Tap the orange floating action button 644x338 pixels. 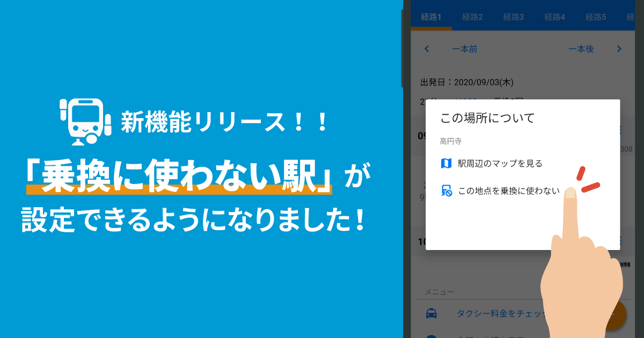617,314
